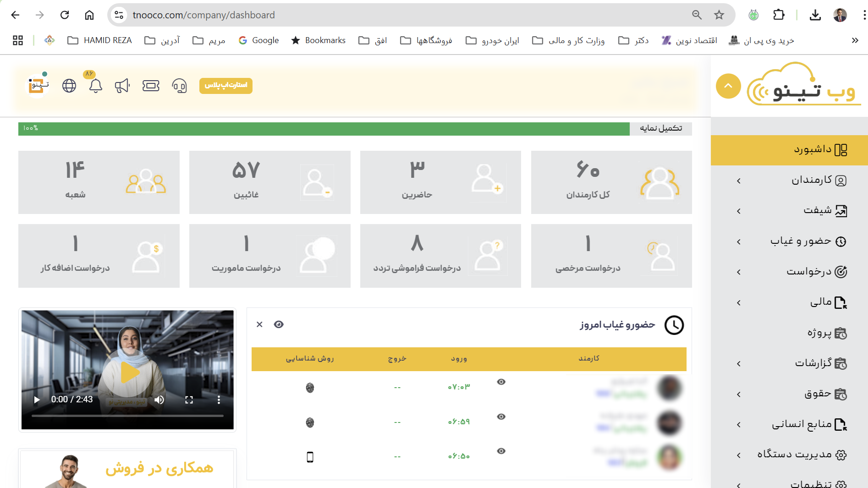Image resolution: width=868 pixels, height=488 pixels.
Task: Toggle eye icon in attendance panel header
Action: tap(279, 324)
